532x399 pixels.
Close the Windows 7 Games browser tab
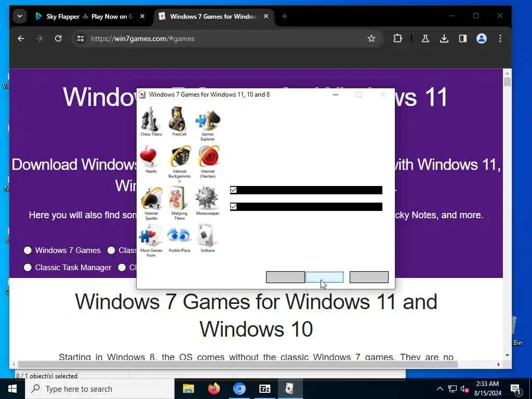coord(266,16)
